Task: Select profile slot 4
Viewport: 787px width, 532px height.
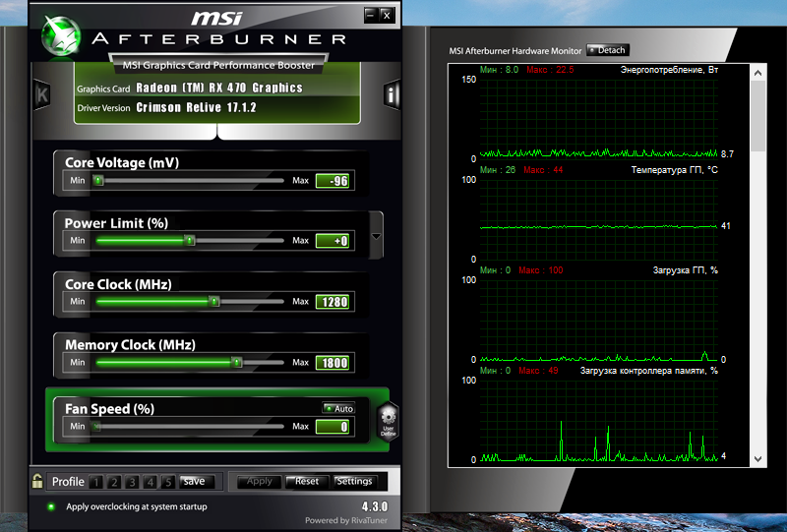Action: tap(151, 482)
